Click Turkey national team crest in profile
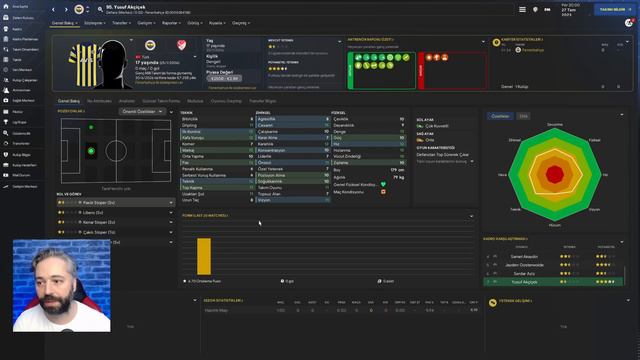 (182, 45)
